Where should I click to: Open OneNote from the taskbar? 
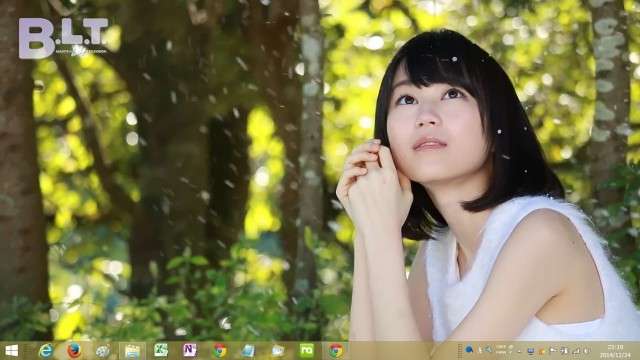[x=190, y=350]
